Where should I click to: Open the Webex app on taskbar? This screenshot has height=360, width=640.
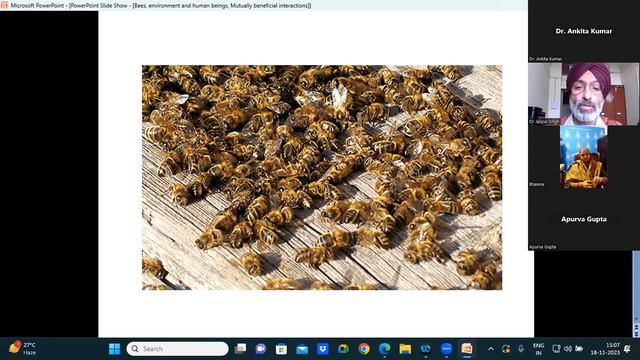[x=426, y=349]
